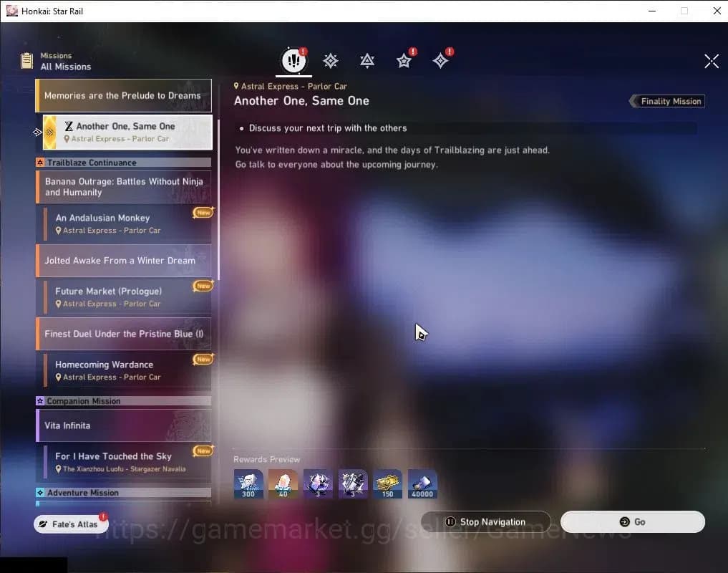The width and height of the screenshot is (728, 573).
Task: Select For I Have Touched the Sky mission
Action: pos(127,462)
